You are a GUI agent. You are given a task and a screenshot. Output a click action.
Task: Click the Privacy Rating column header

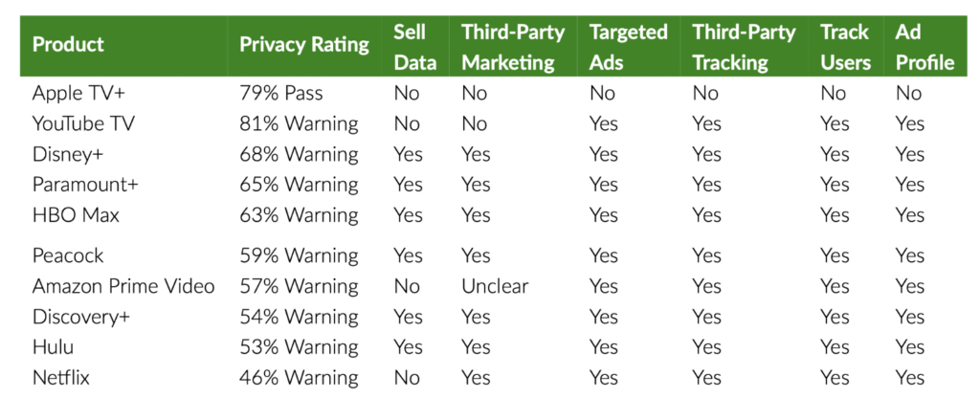tap(303, 45)
